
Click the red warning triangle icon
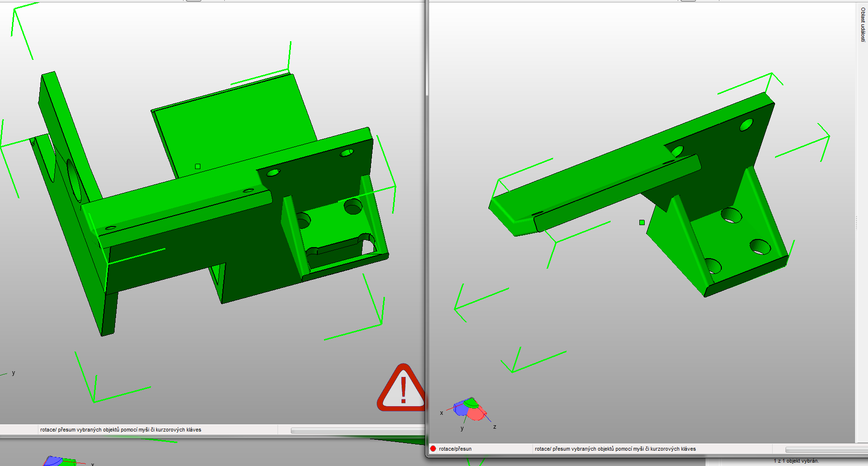click(402, 389)
